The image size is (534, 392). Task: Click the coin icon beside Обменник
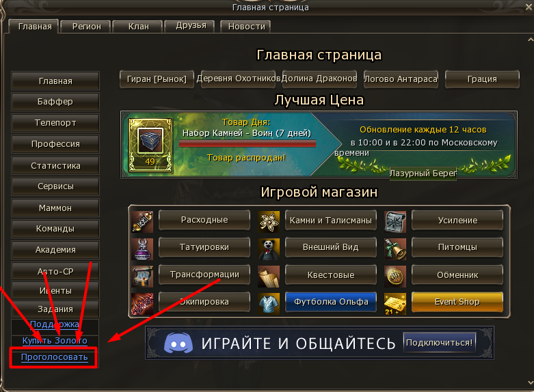[x=395, y=277]
